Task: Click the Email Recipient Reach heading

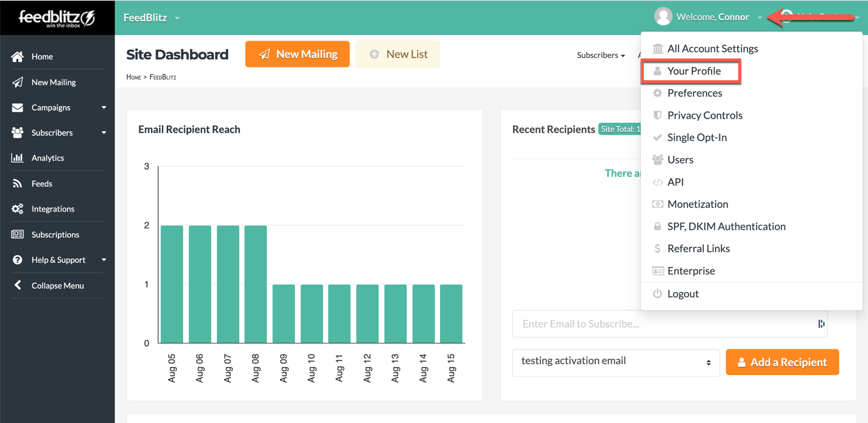Action: [x=189, y=130]
